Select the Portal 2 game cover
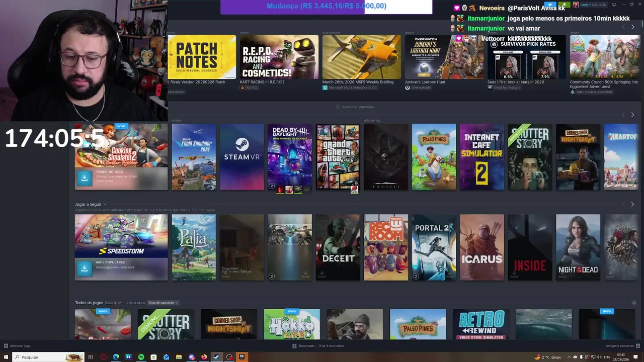The height and width of the screenshot is (362, 644). (x=434, y=247)
